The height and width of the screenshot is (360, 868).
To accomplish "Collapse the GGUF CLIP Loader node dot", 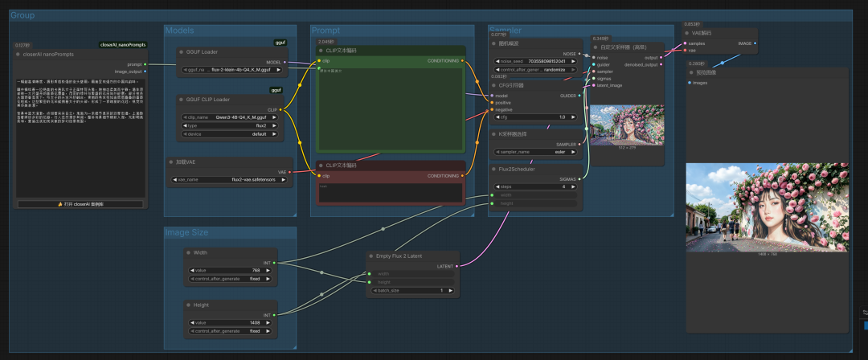I will [x=181, y=100].
